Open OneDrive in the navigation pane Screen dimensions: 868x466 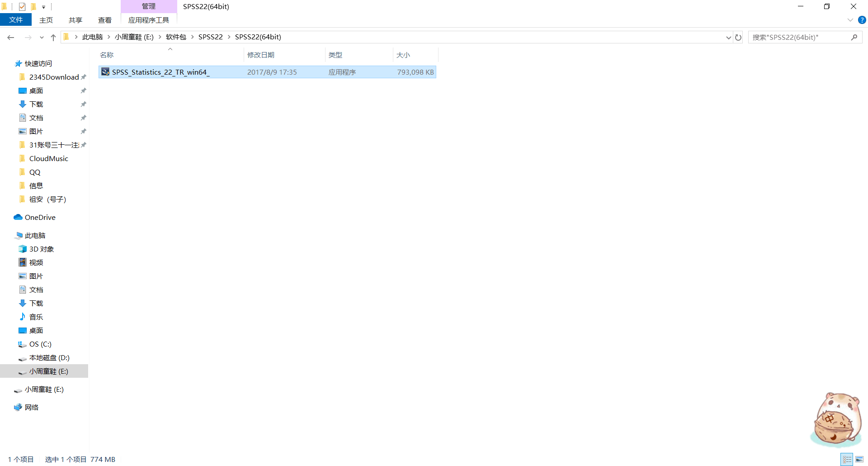coord(40,218)
